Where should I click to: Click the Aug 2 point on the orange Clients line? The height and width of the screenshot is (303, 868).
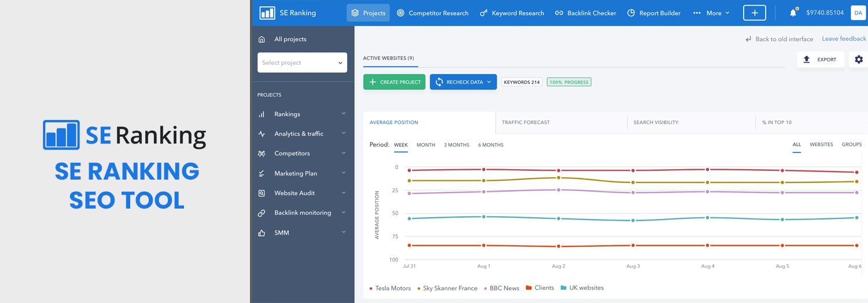click(558, 246)
